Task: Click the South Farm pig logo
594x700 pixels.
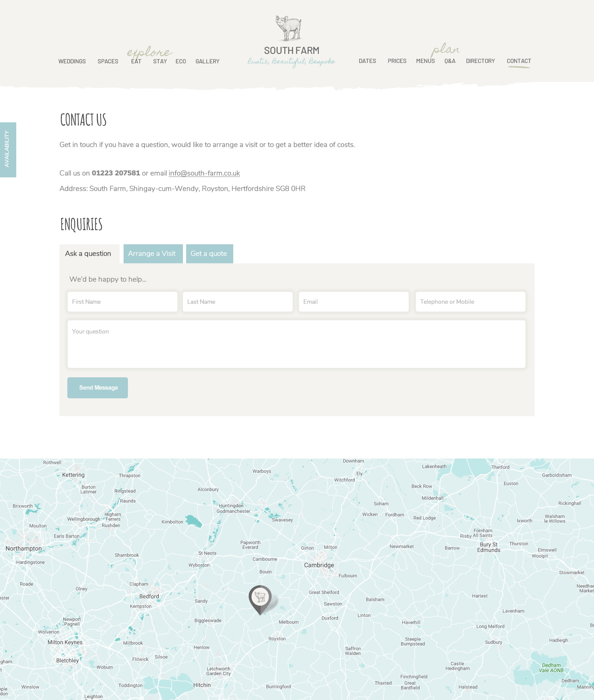Action: click(x=289, y=29)
